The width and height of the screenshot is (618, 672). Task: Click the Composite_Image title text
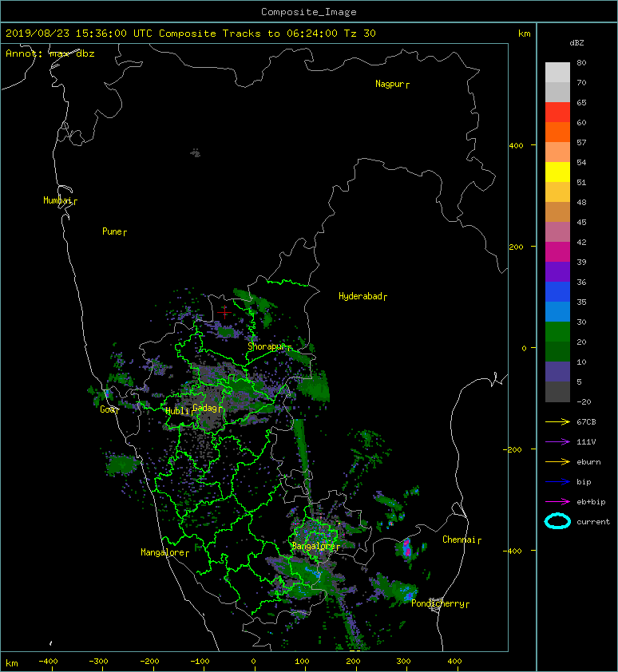click(x=309, y=12)
